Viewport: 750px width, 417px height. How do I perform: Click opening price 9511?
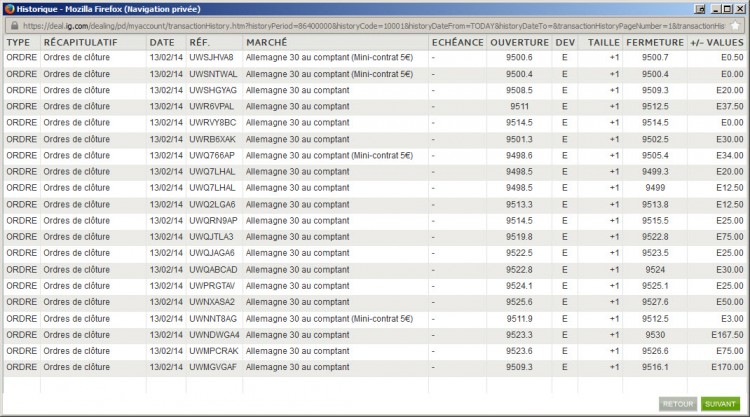(x=519, y=106)
